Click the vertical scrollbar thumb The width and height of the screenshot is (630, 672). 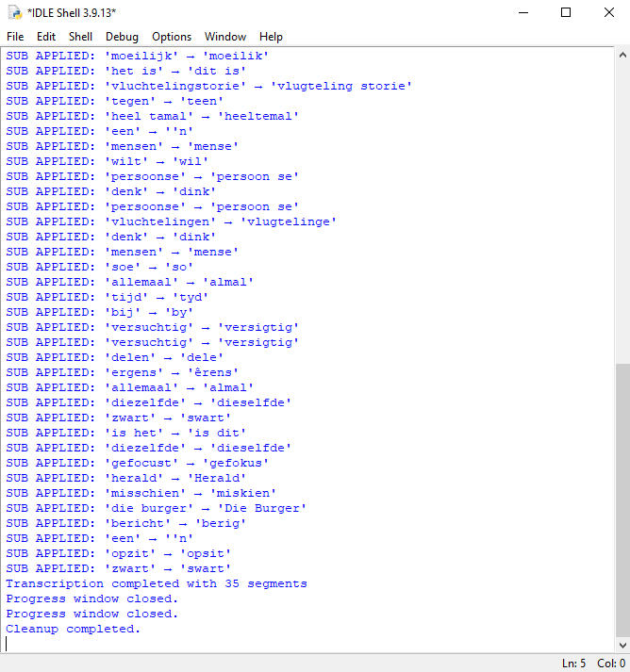point(622,500)
